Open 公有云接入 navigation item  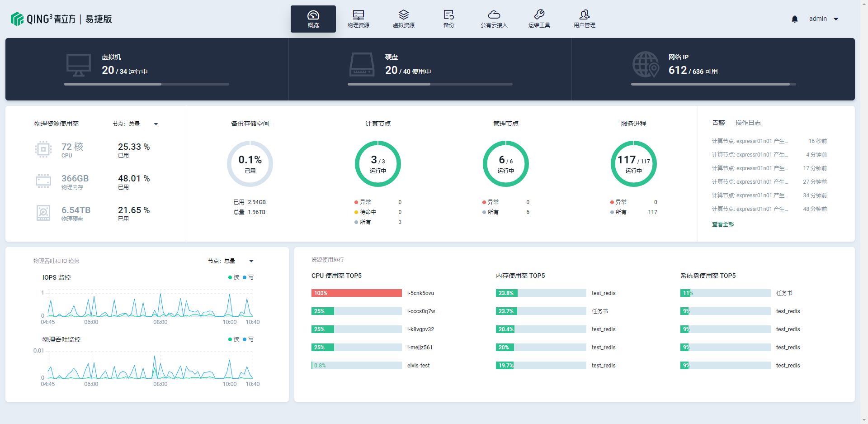(494, 19)
